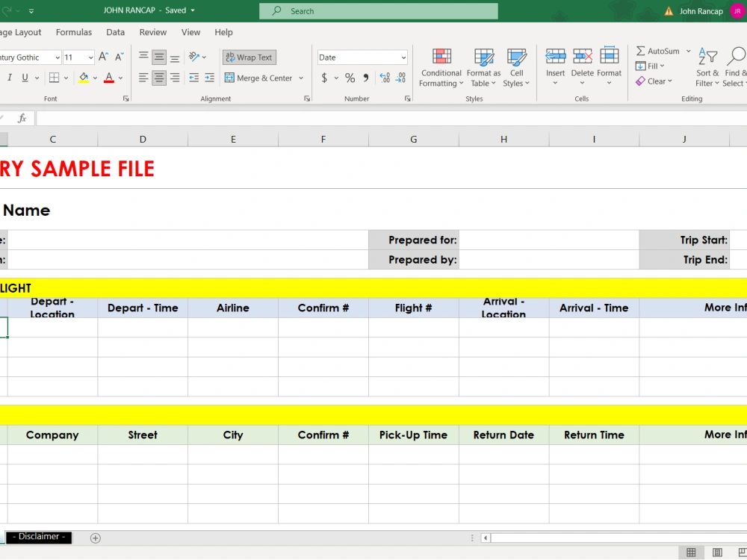Switch to Normal view in status bar

691,553
